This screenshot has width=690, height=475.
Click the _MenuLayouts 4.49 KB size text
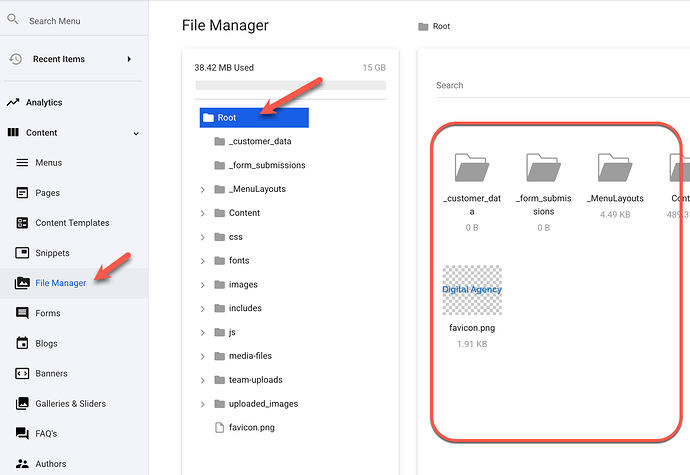[x=615, y=214]
